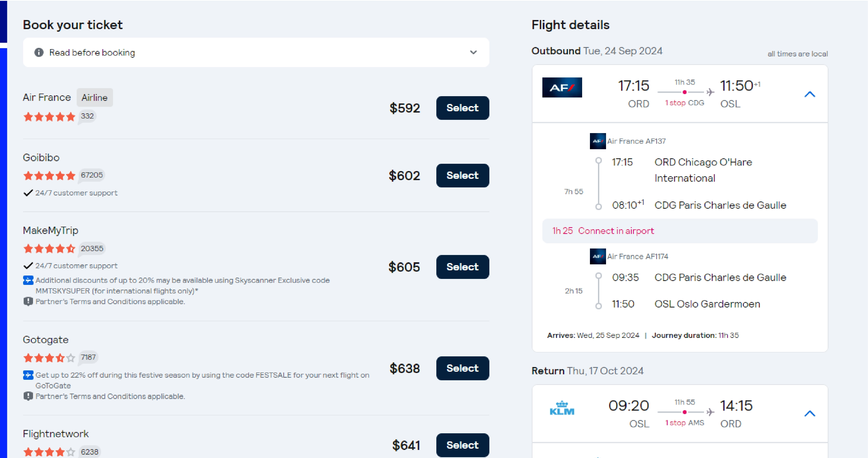Image resolution: width=868 pixels, height=458 pixels.
Task: Click the 24/7 customer support checkmark on MakeMyTrip
Action: 27,265
